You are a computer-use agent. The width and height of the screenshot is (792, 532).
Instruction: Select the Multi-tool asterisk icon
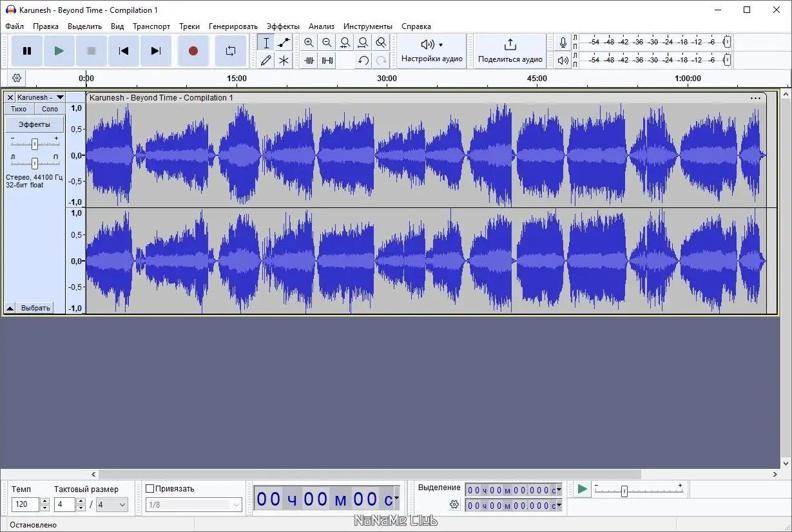(x=284, y=61)
